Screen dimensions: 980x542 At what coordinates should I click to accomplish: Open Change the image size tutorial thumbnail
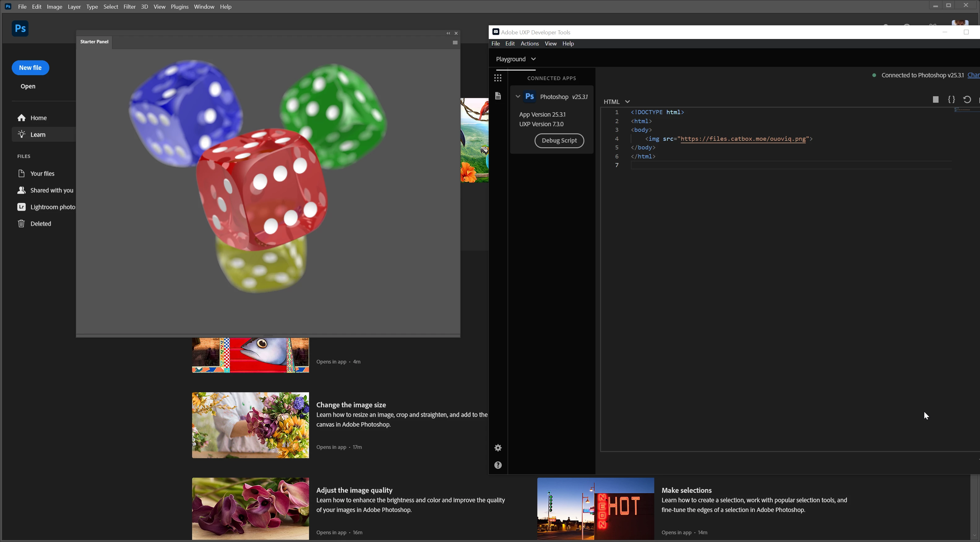tap(250, 425)
